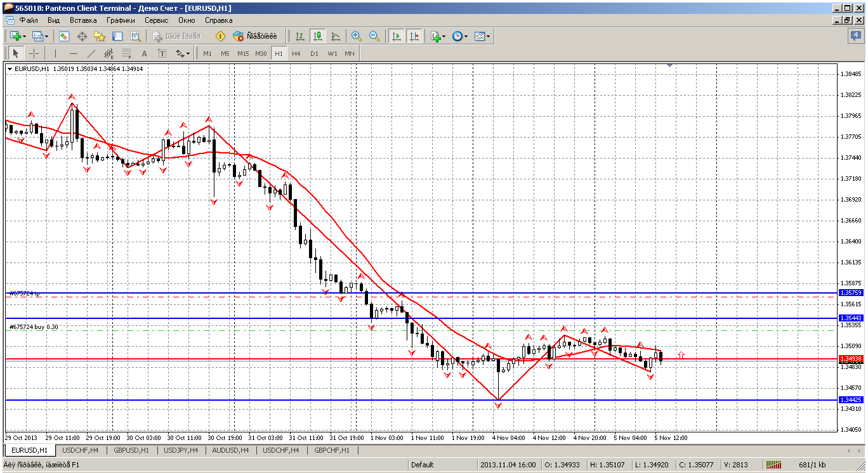Show the Terminal panel icon
This screenshot has width=868, height=473.
coord(117,37)
